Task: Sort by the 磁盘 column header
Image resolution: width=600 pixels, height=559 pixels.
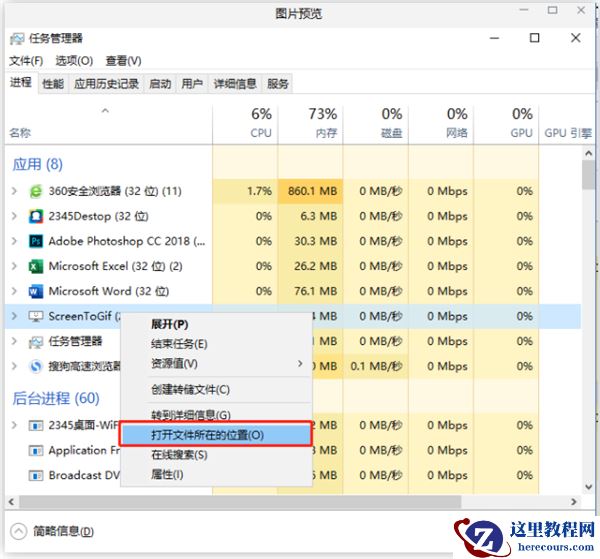Action: [376, 123]
